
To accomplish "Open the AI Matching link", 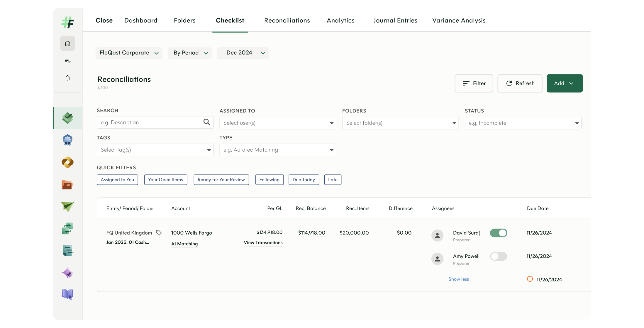I will [x=184, y=244].
